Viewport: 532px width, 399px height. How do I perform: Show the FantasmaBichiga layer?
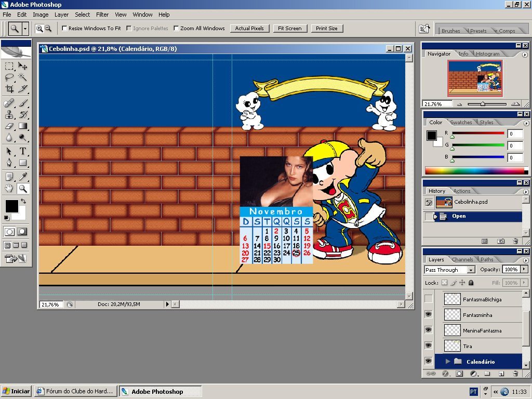point(429,299)
